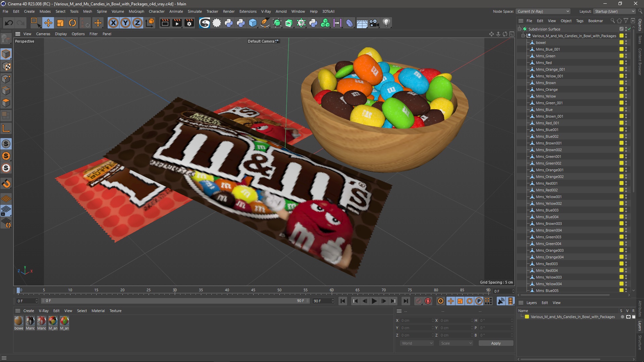Toggle layer visibility eye icon
The width and height of the screenshot is (644, 362).
click(x=628, y=317)
